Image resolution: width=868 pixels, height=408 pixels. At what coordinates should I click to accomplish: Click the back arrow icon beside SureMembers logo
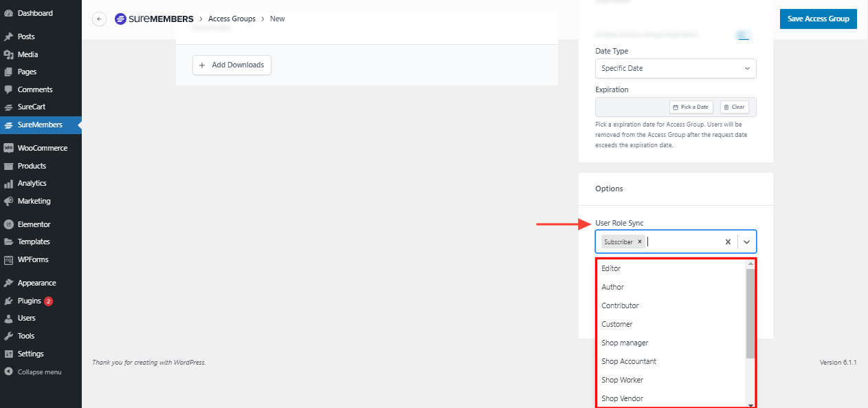tap(100, 19)
